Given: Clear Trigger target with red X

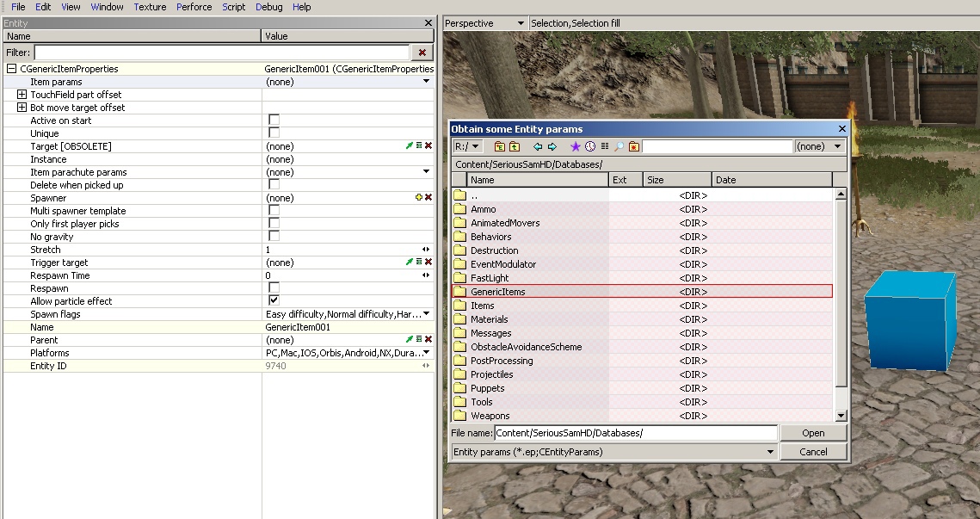Looking at the screenshot, I should [x=428, y=262].
